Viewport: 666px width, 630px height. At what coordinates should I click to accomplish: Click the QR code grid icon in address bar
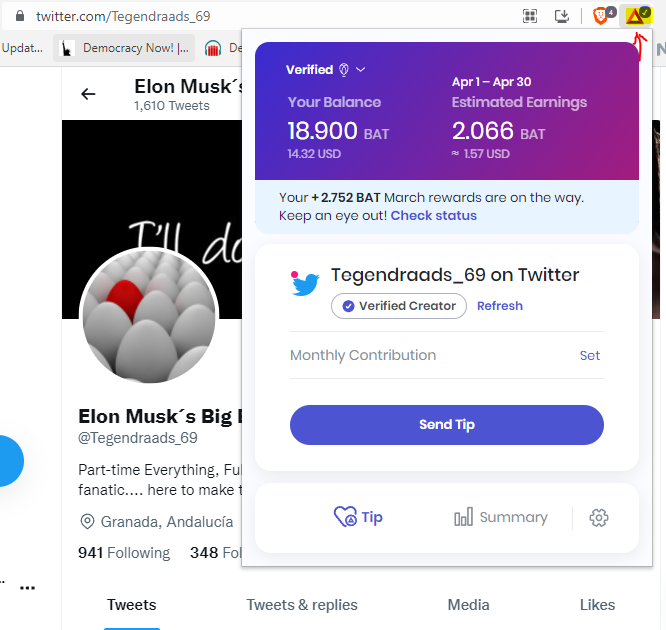tap(530, 16)
